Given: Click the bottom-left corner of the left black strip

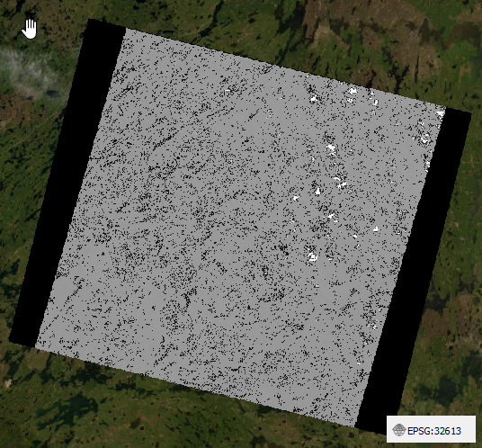Looking at the screenshot, I should pos(12,340).
